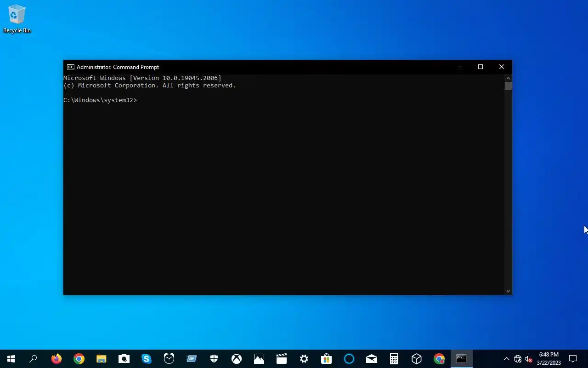Open File Explorer from taskbar
Viewport: 588px width, 368px height.
pos(101,359)
